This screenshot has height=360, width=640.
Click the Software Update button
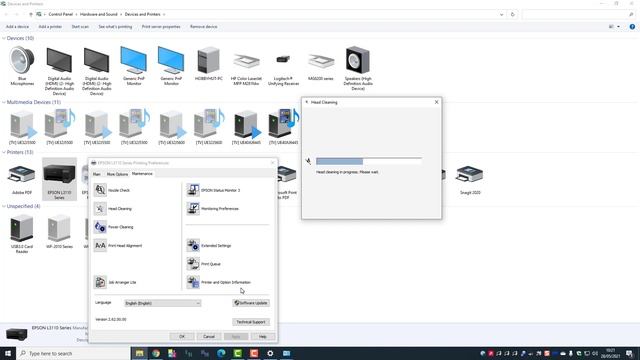[251, 303]
